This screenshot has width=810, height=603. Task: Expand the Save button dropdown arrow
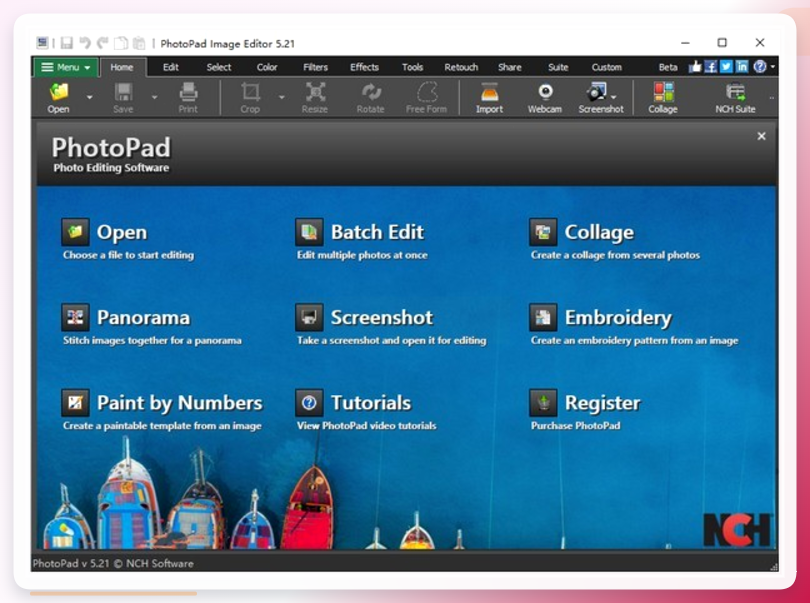tap(154, 97)
